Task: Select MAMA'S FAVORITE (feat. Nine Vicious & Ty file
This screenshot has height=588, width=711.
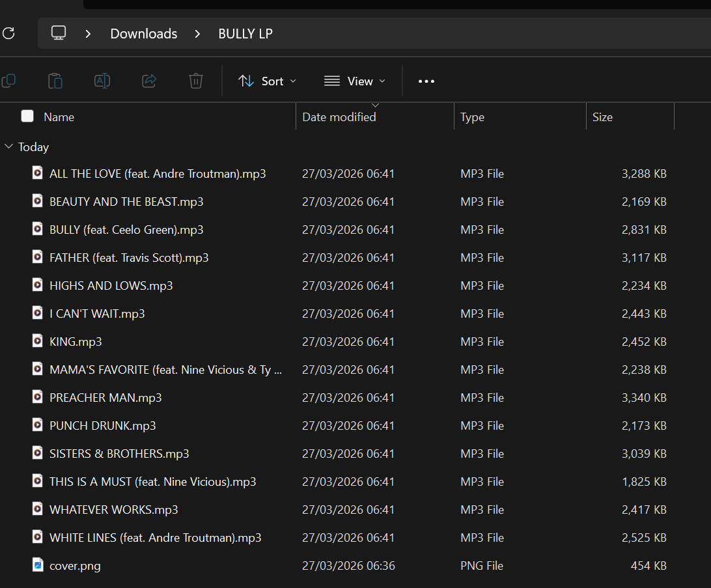Action: point(165,370)
